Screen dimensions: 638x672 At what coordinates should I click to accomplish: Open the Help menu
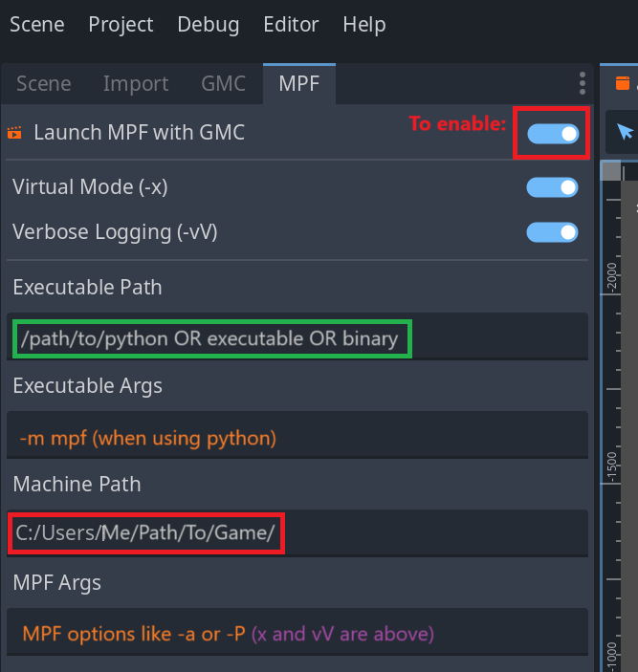[364, 24]
